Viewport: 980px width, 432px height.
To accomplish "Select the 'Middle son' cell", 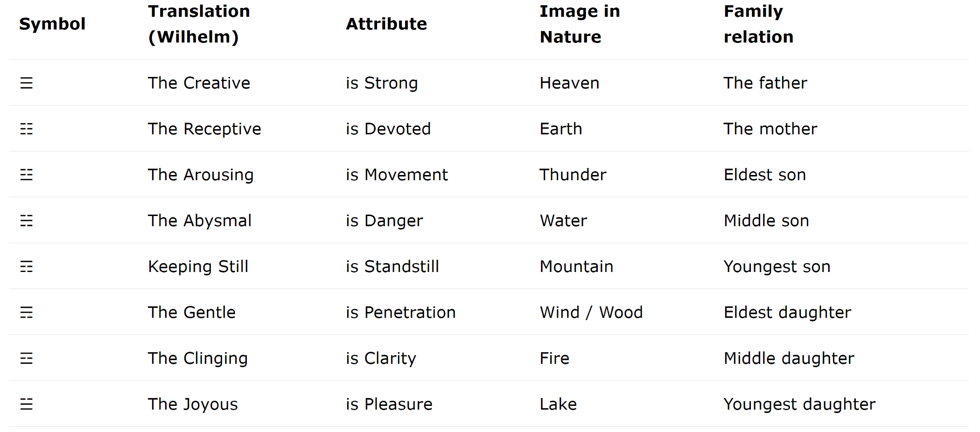I will coord(766,221).
